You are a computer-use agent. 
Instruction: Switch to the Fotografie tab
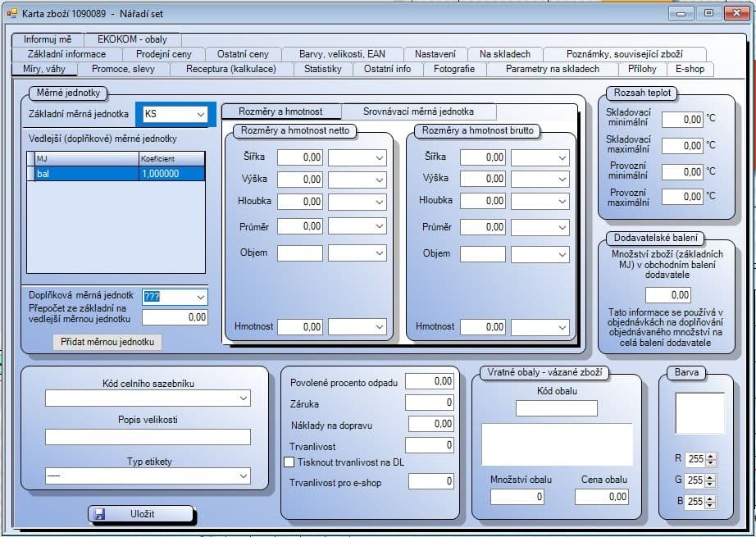point(454,69)
